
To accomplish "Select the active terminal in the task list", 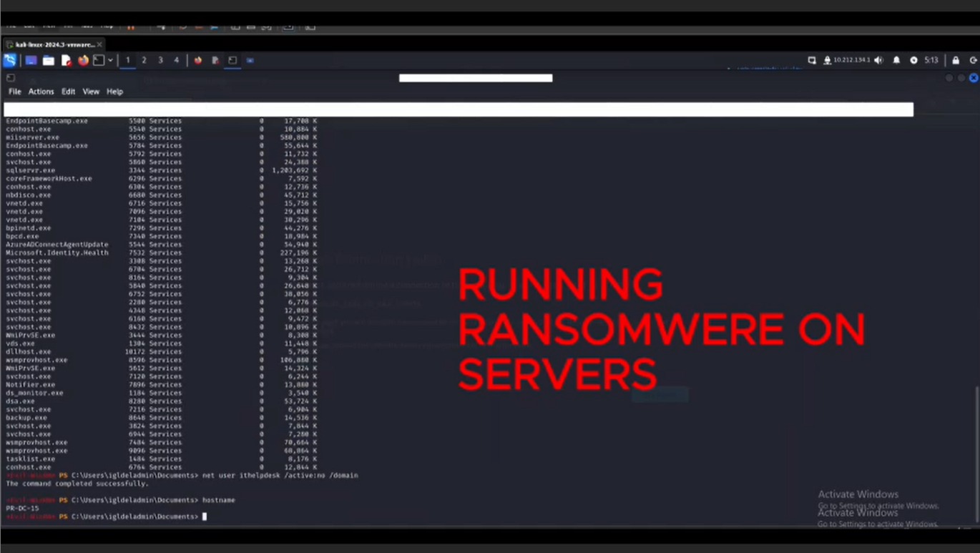I will pos(232,61).
